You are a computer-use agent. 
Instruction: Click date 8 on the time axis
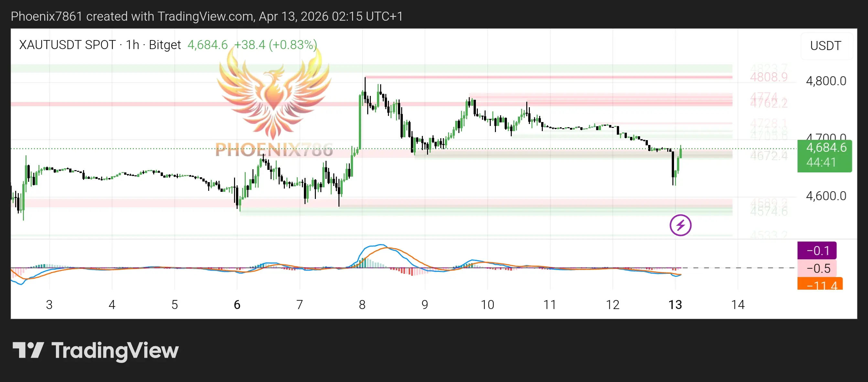[x=362, y=305]
